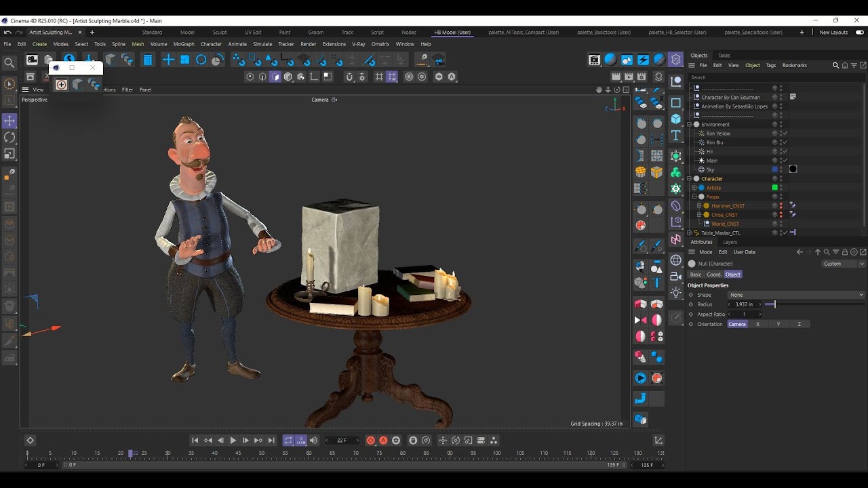Collapse the Character group in Objects
Screen dimensions: 868x488
(x=690, y=179)
